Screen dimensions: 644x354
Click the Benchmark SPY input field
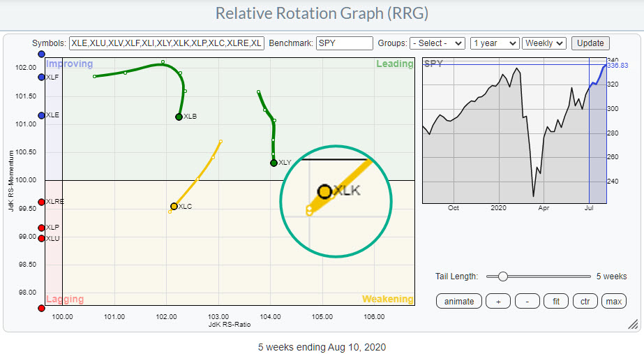click(344, 43)
